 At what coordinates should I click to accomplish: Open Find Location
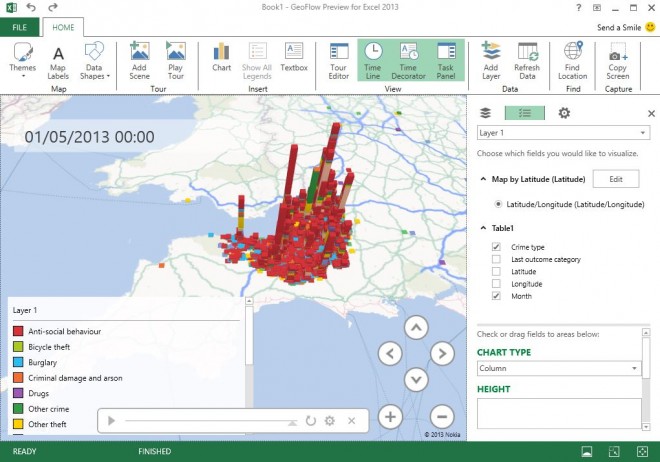pos(572,61)
